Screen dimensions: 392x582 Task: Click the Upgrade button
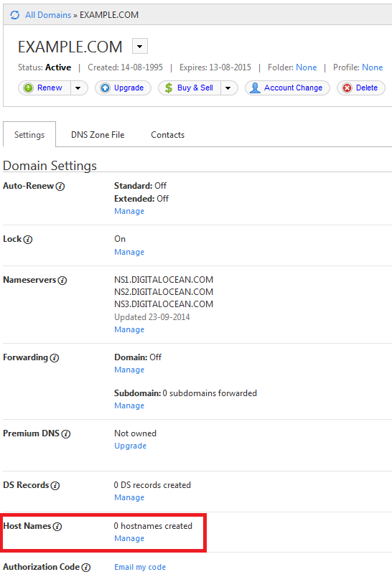(x=123, y=88)
